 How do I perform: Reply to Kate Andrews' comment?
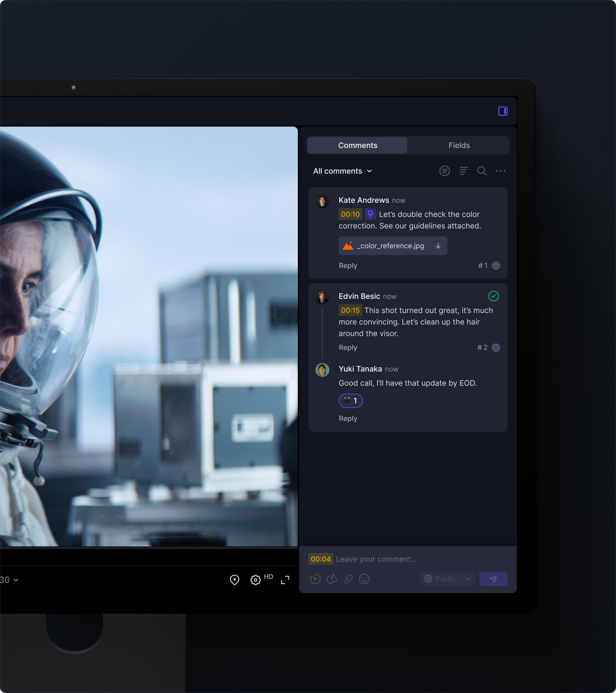tap(347, 265)
